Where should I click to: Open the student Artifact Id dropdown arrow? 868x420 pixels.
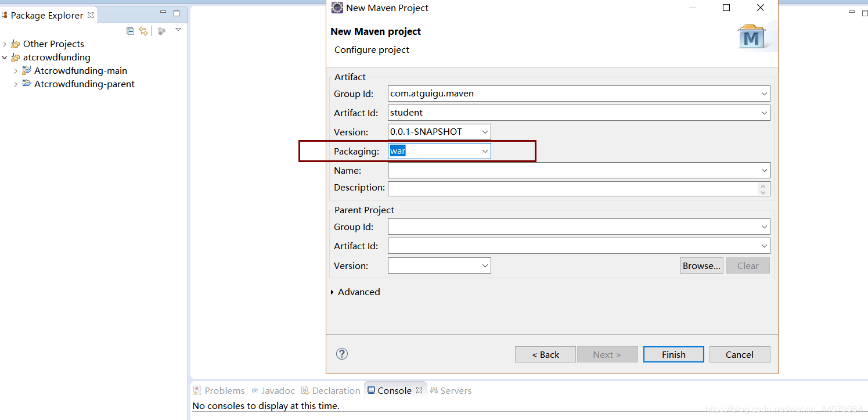764,113
